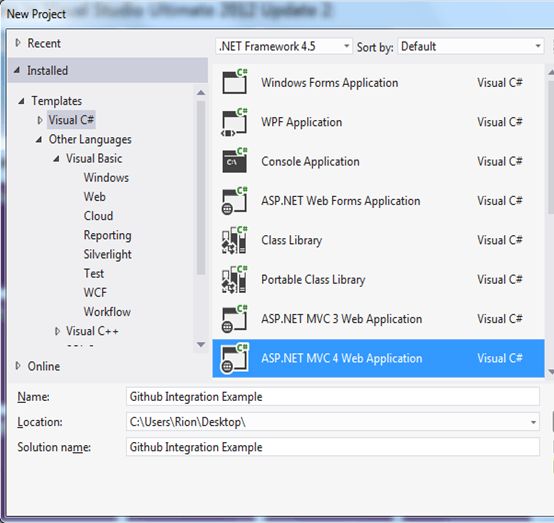Collapse the Installed section arrow
Image resolution: width=554 pixels, height=523 pixels.
click(x=17, y=70)
